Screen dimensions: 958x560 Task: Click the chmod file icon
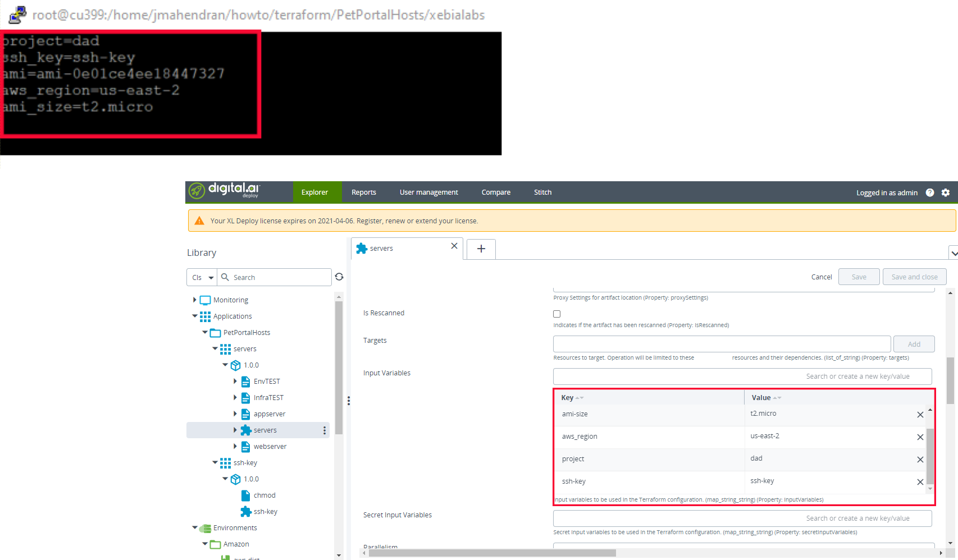pyautogui.click(x=245, y=495)
